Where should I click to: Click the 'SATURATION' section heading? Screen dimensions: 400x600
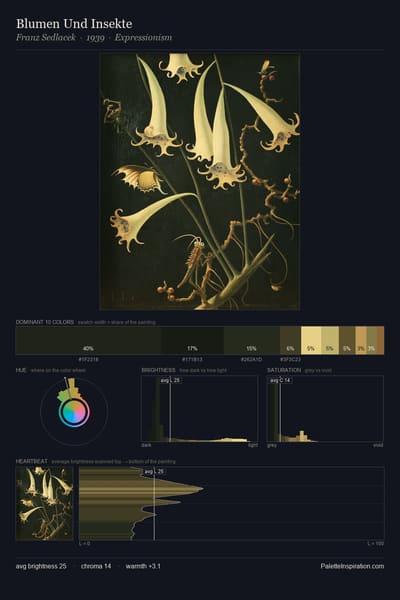click(284, 370)
